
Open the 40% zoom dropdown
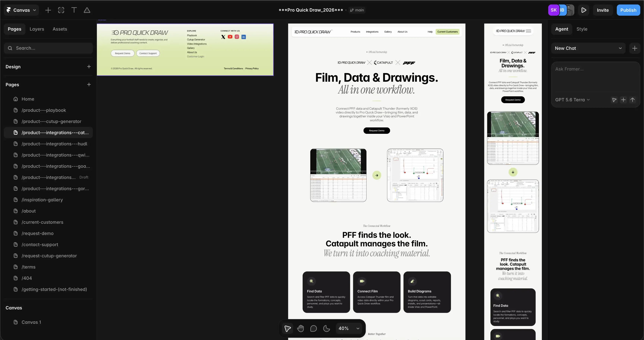tap(349, 328)
